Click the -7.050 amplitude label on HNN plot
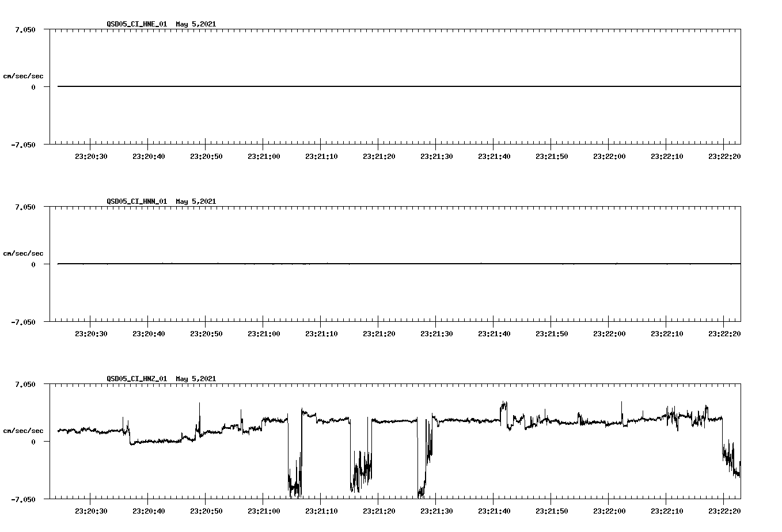Image resolution: width=782 pixels, height=532 pixels. [23, 322]
